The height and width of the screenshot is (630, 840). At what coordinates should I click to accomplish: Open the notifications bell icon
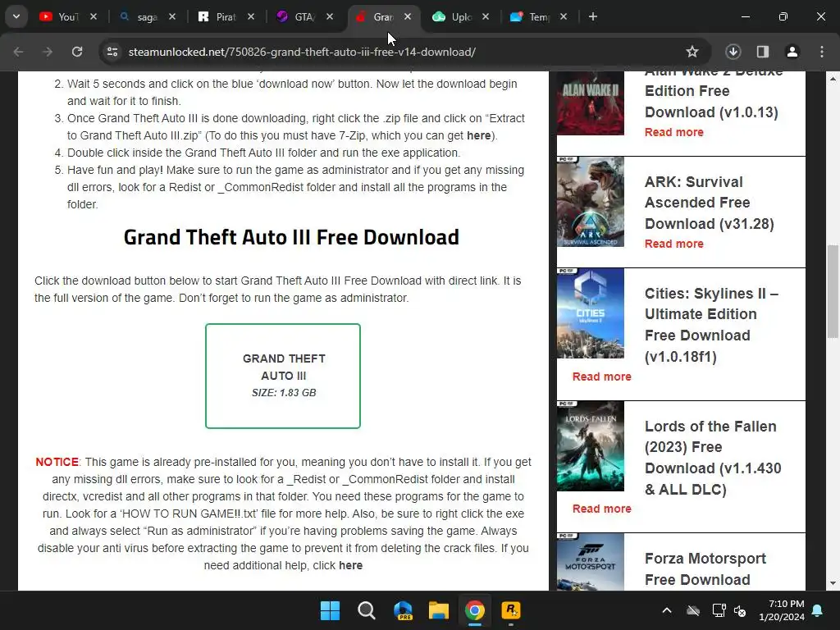(x=818, y=610)
